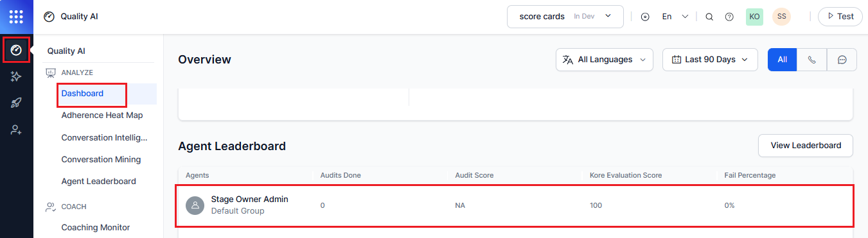868x238 pixels.
Task: Go to Adherence Heat Map
Action: (102, 115)
